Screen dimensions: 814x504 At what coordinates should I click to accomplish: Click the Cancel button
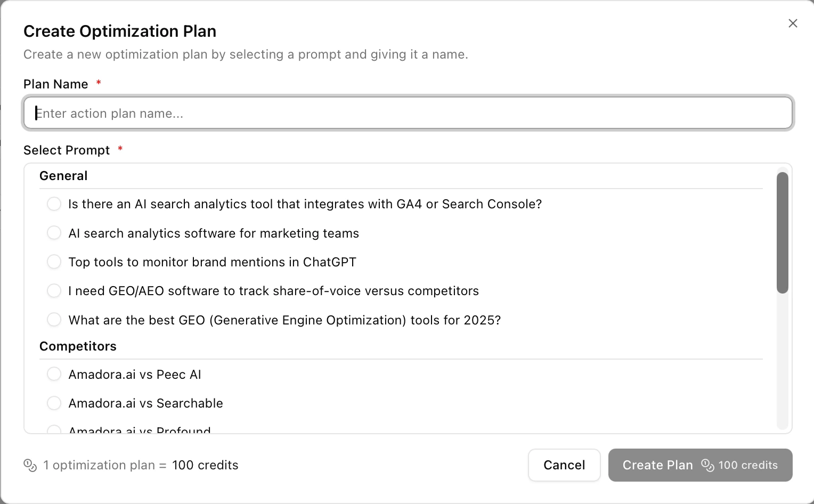click(564, 465)
